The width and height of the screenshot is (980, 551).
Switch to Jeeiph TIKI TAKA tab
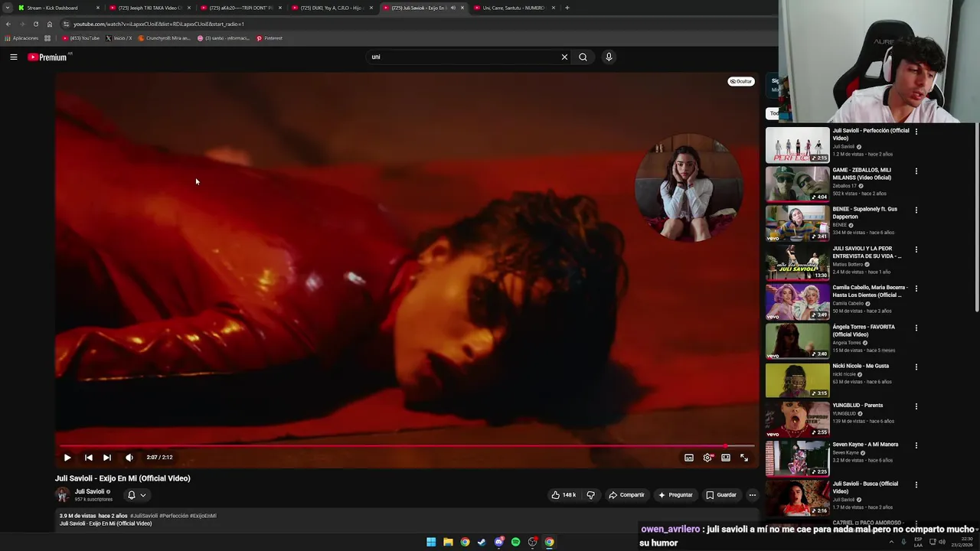(x=149, y=8)
